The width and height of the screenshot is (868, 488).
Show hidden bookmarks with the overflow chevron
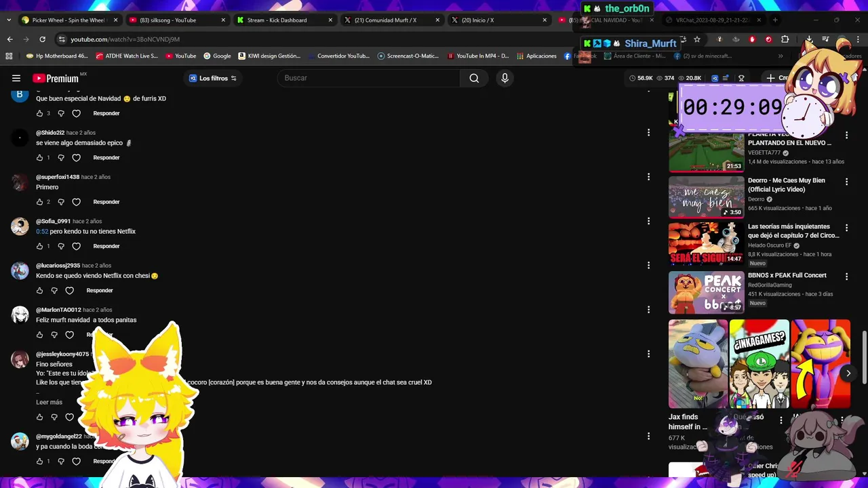coord(781,56)
